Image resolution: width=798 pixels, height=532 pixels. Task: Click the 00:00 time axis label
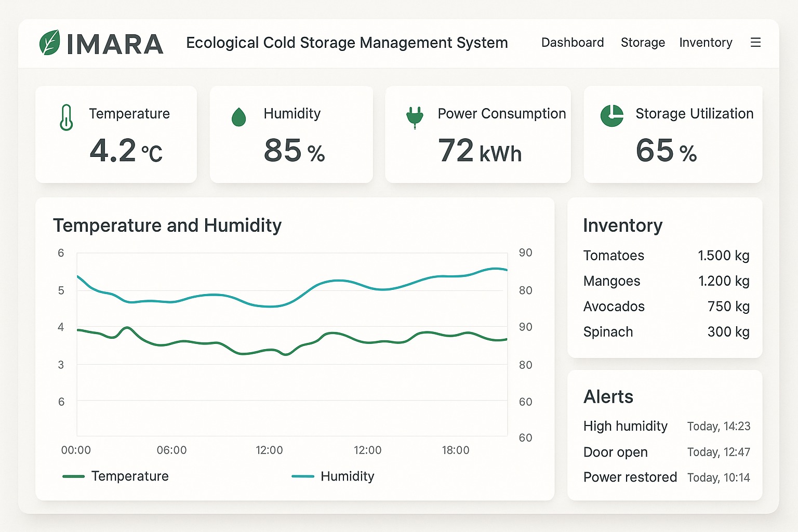(x=76, y=450)
